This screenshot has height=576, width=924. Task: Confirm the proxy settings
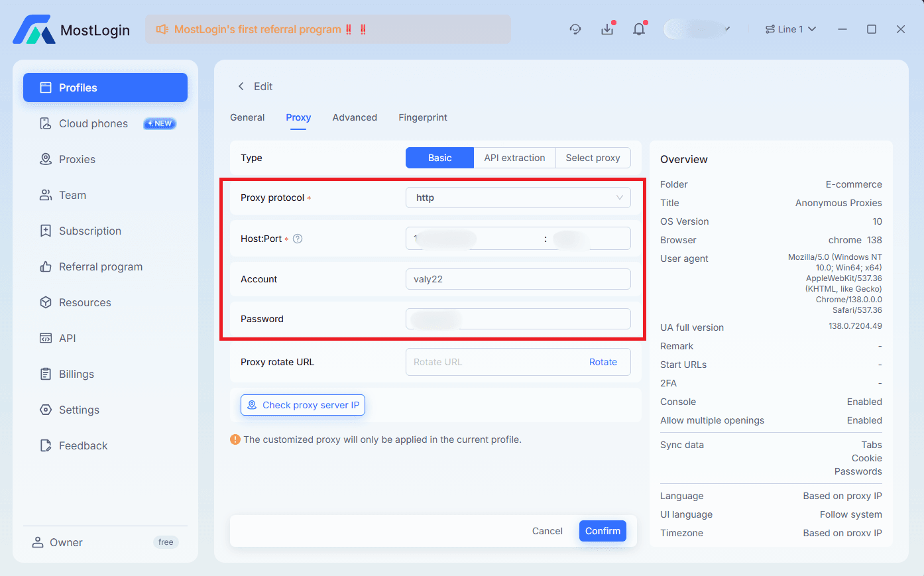602,530
